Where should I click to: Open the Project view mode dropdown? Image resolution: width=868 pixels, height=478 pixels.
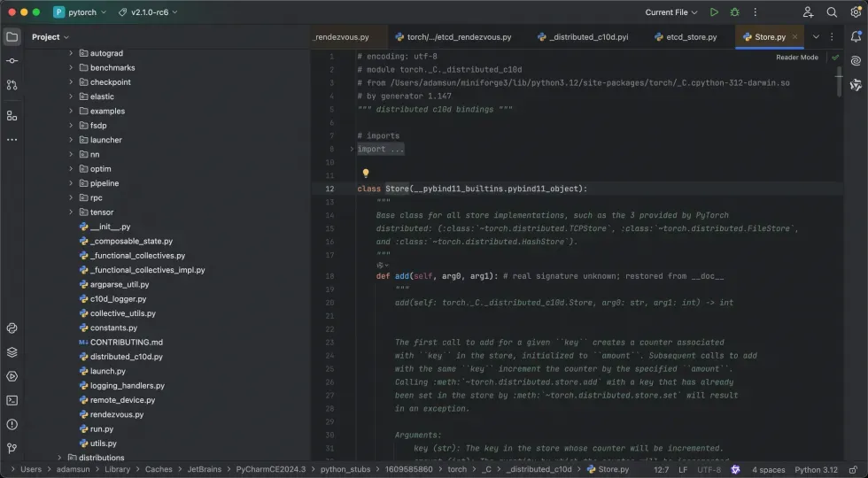point(50,37)
